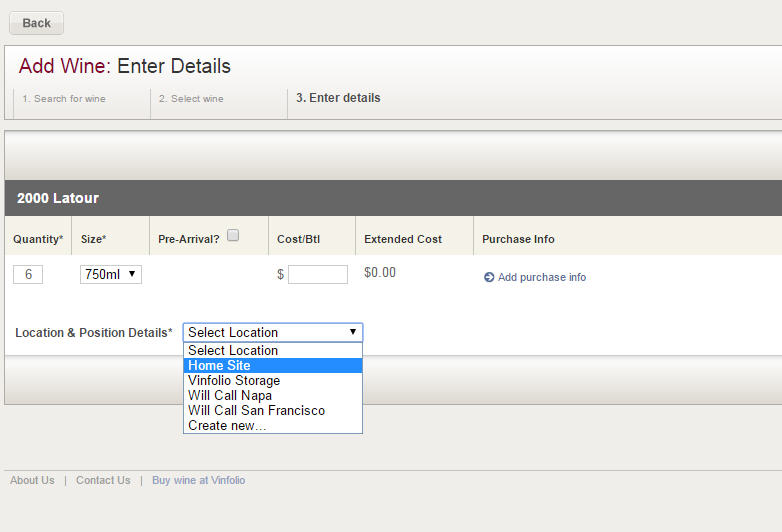Click the Location dropdown arrow icon
Image resolution: width=782 pixels, height=532 pixels.
[353, 332]
